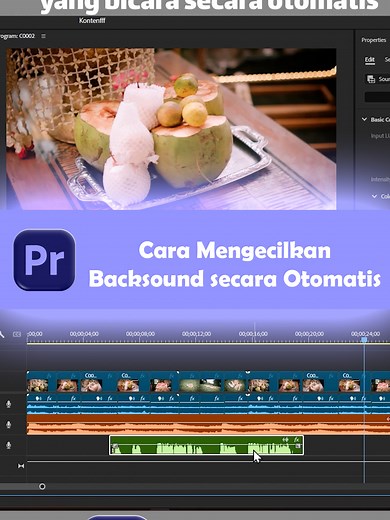
Task: Click the horizontal timeline zoom scrollbar bar
Action: pyautogui.click(x=21, y=487)
